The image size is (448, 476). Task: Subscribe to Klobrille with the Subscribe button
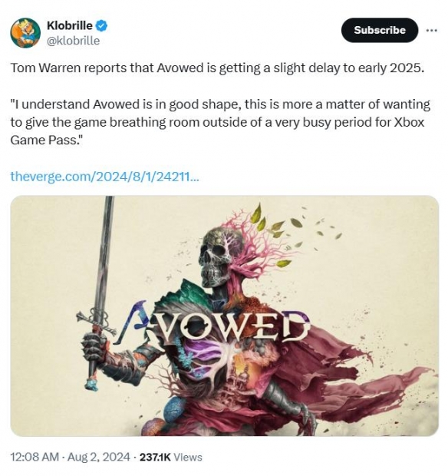tap(380, 30)
